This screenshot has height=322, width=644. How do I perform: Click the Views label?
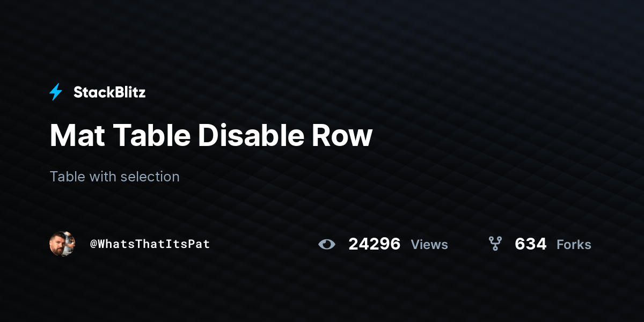pos(429,245)
